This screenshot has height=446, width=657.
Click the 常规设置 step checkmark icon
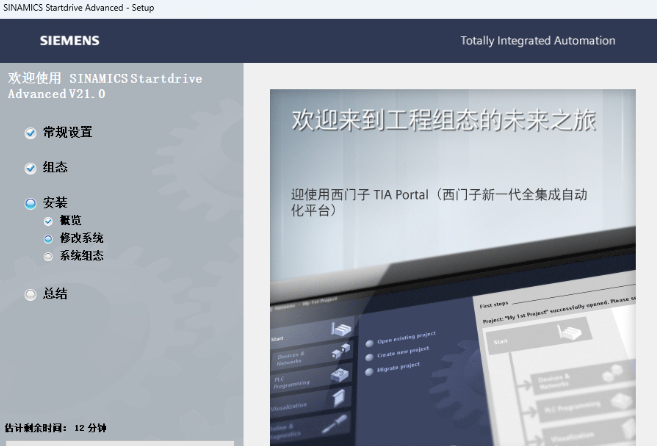click(x=30, y=132)
